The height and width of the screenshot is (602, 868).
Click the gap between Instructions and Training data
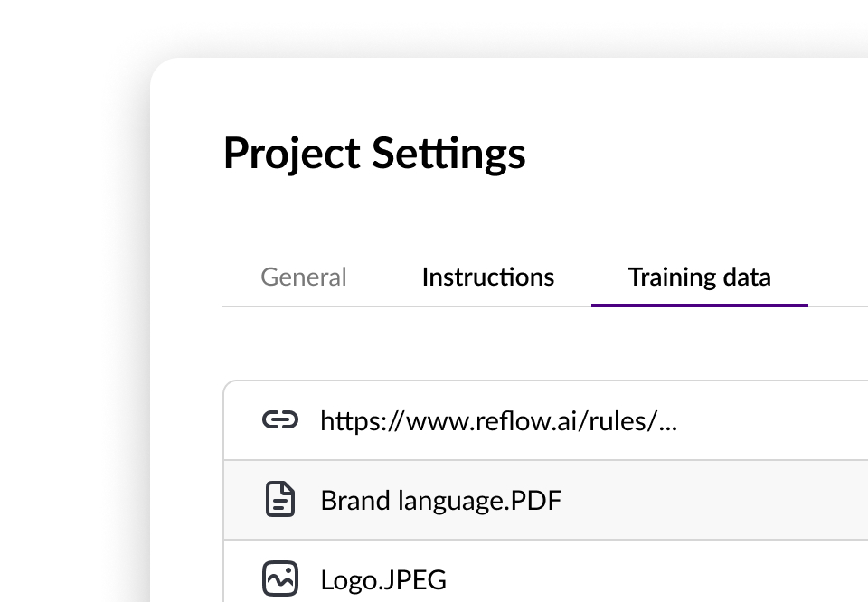tap(591, 277)
